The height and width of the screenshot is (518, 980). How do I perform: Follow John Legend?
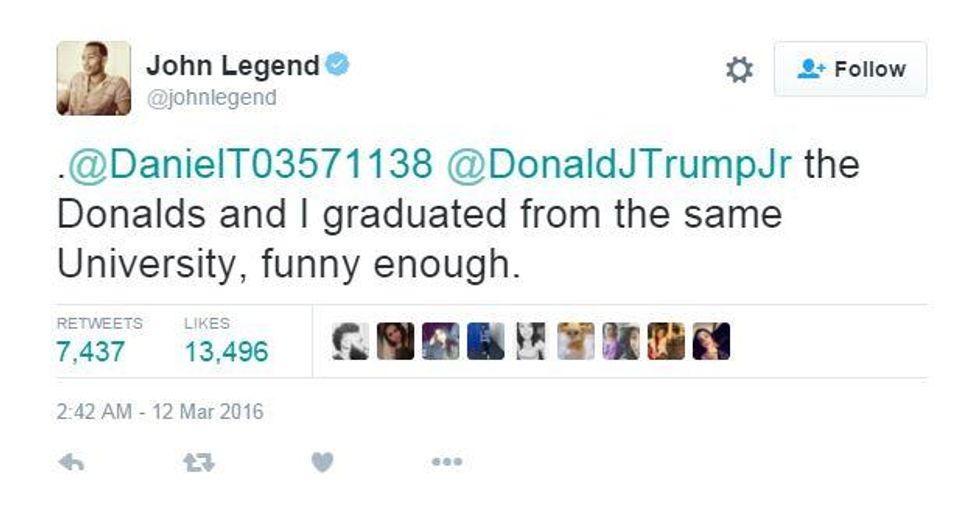(x=850, y=69)
